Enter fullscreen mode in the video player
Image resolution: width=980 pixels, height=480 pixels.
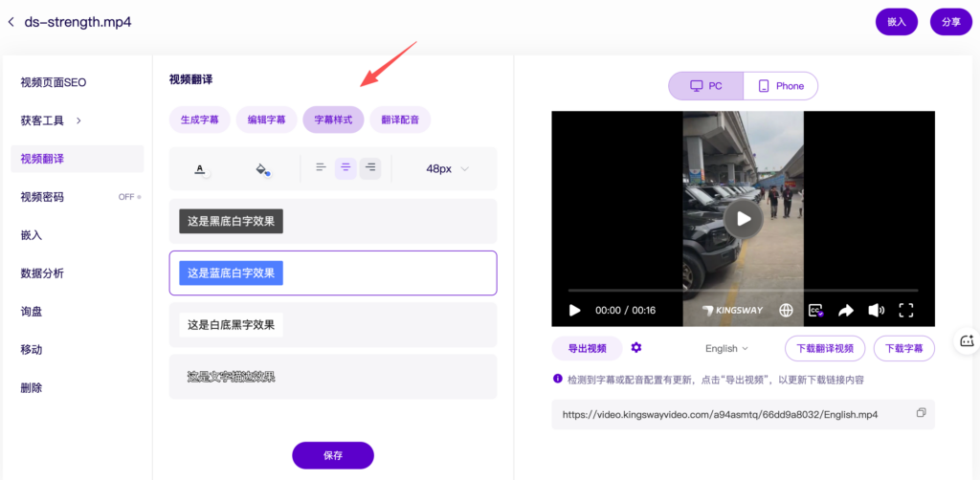pos(906,311)
